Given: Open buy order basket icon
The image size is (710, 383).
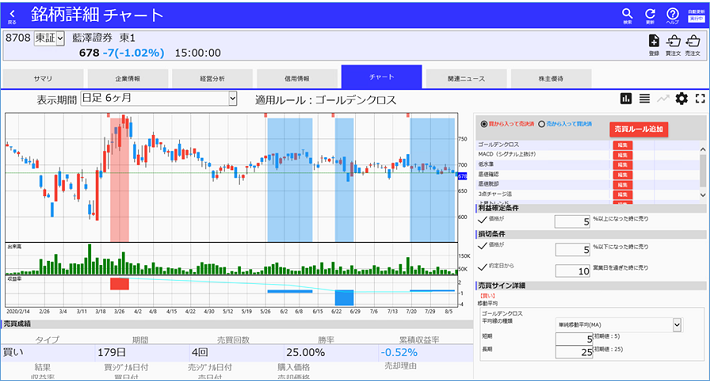Looking at the screenshot, I should pyautogui.click(x=673, y=44).
